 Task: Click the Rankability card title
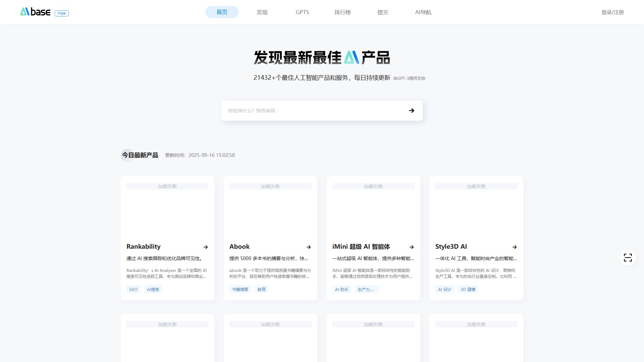click(144, 246)
